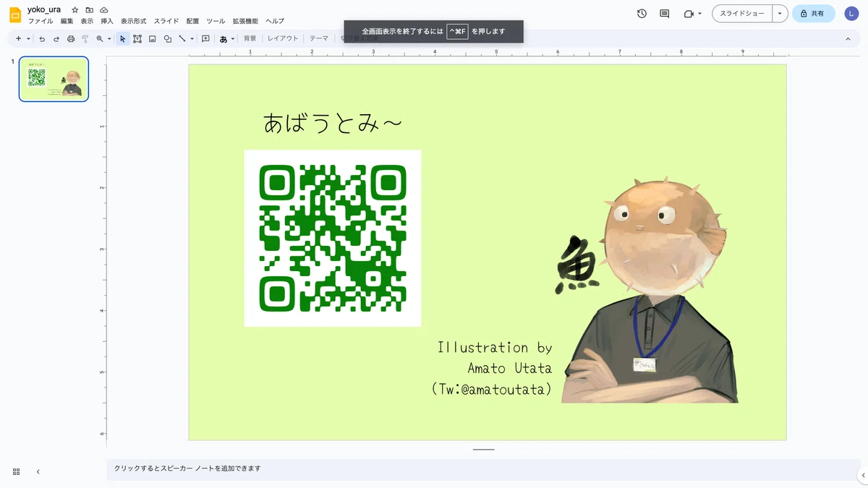
Task: Click the テーマ theme button
Action: tap(319, 38)
